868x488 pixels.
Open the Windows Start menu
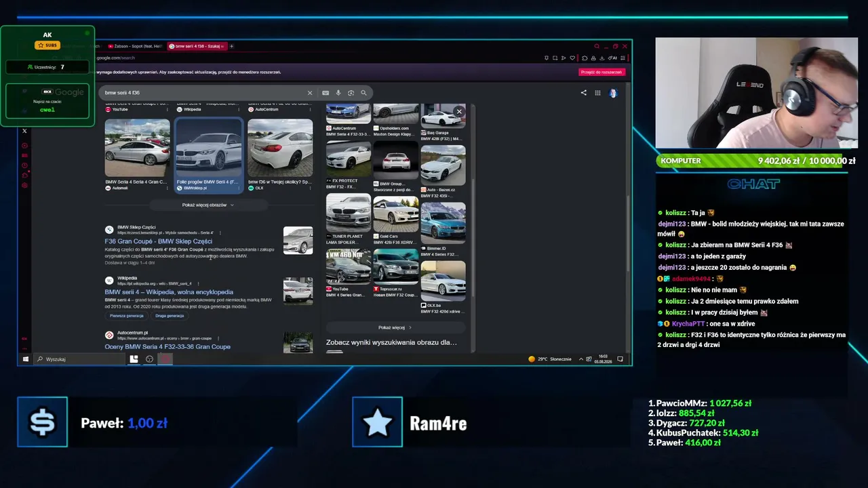pos(26,359)
